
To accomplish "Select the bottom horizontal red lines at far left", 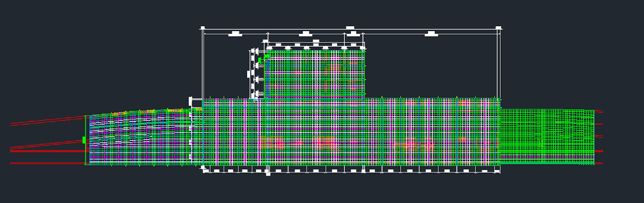I will click(47, 163).
